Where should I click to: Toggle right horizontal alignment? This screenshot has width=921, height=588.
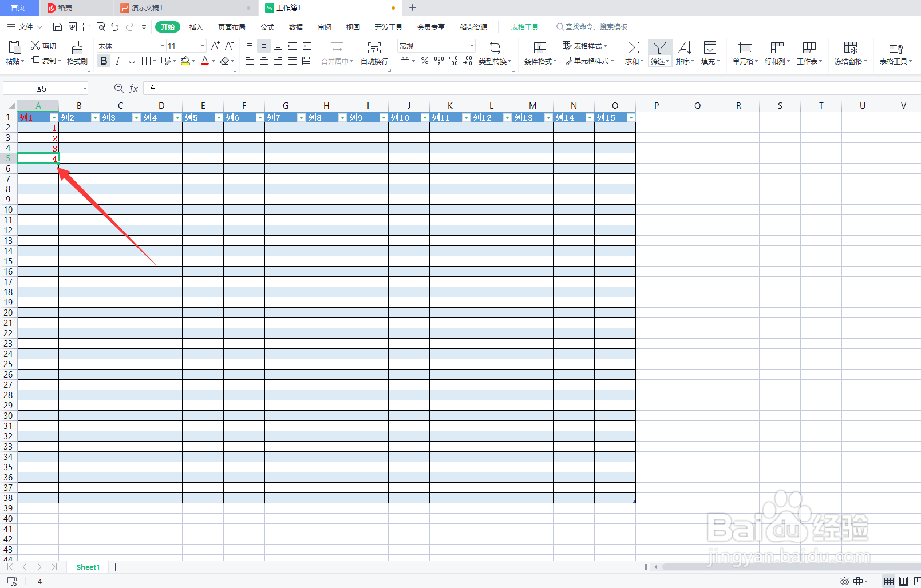(x=278, y=61)
